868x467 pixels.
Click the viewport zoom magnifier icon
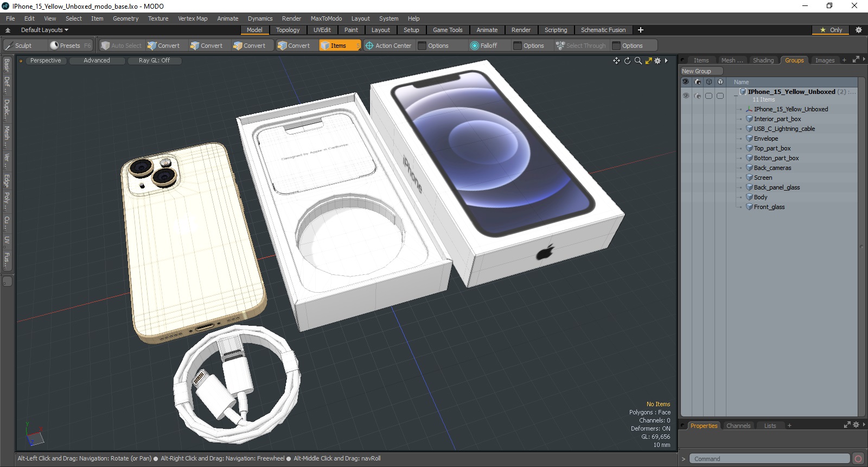tap(638, 61)
